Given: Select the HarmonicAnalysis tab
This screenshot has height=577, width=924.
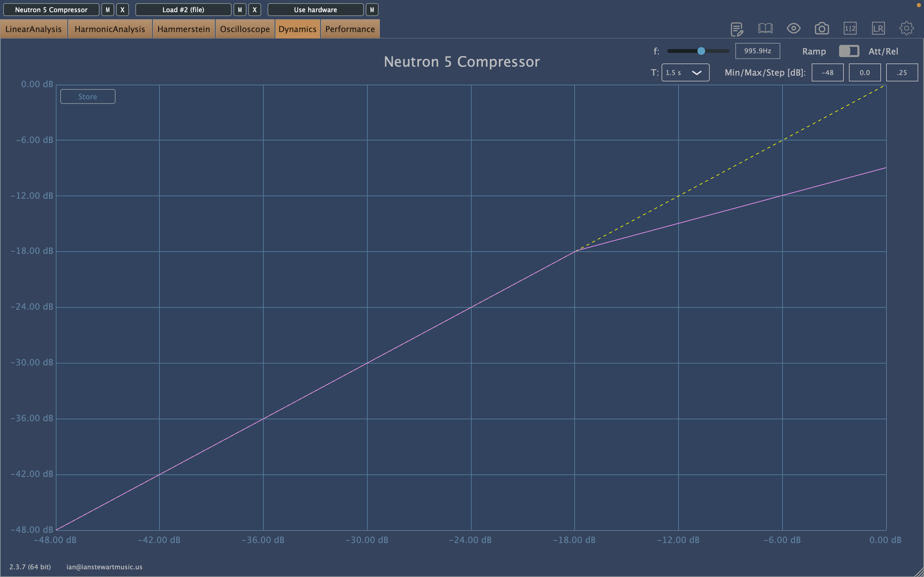Looking at the screenshot, I should [108, 29].
